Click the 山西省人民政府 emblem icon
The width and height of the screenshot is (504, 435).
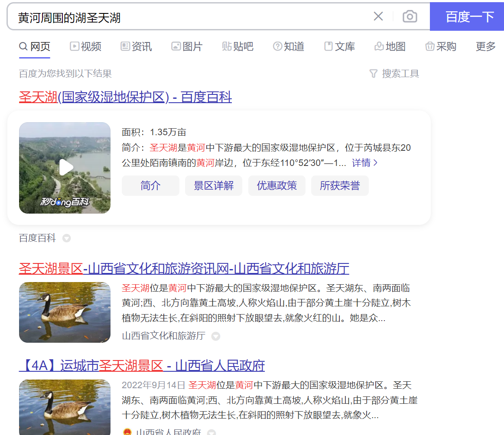click(127, 432)
